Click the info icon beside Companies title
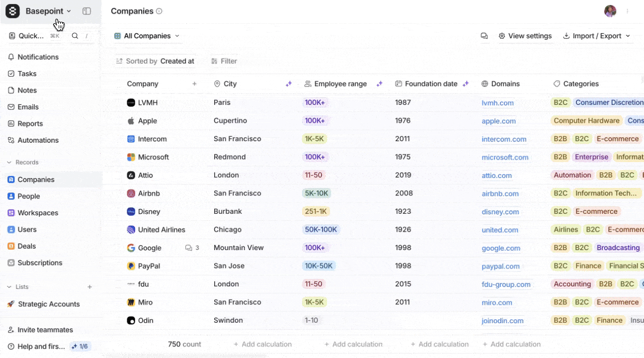Viewport: 644px width, 358px height. 159,11
